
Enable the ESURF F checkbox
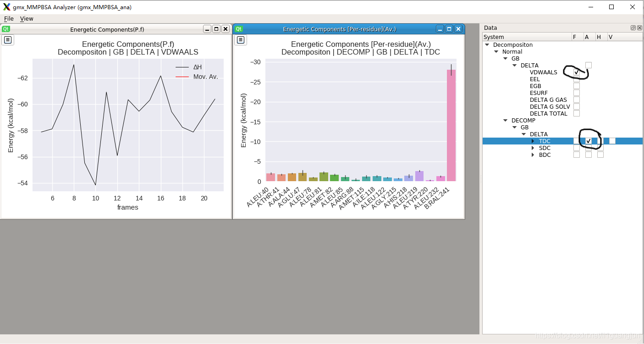point(577,93)
